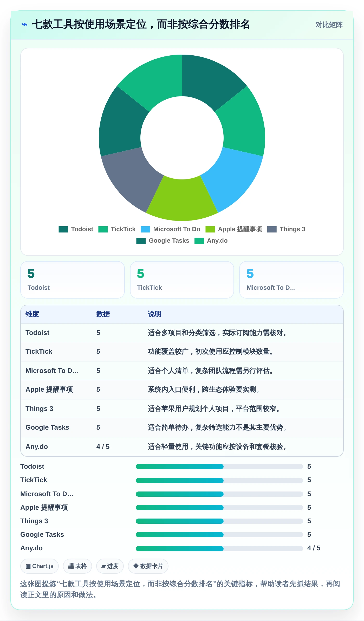Click description 功能覆盖较广

(x=211, y=351)
